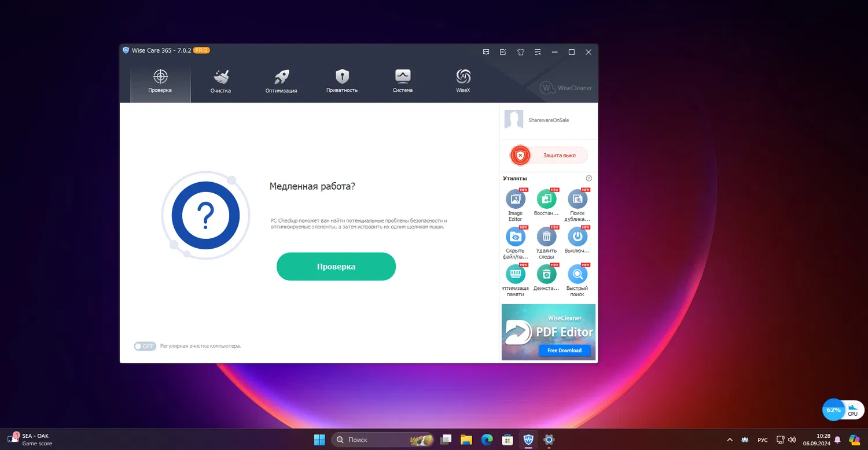Viewport: 868px width, 450px height.
Task: Launch the Удалить следы utility
Action: click(546, 243)
